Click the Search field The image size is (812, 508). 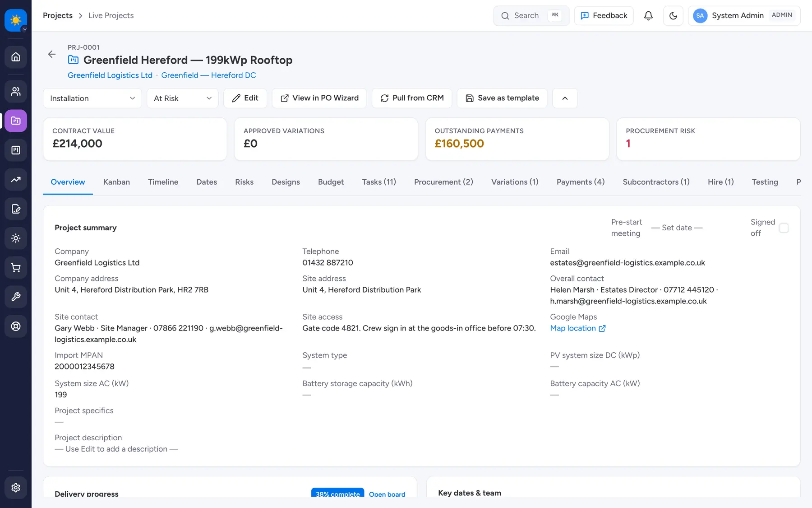pos(531,16)
